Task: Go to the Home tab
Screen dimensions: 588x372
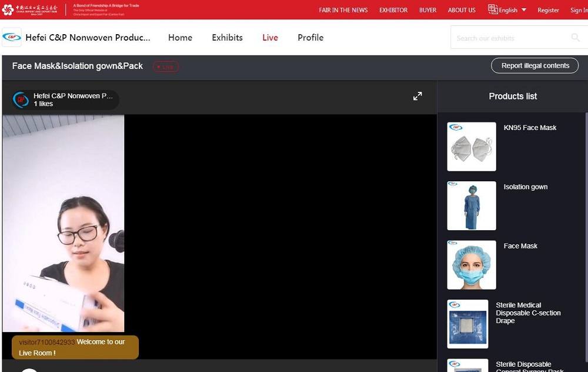Action: pyautogui.click(x=180, y=38)
